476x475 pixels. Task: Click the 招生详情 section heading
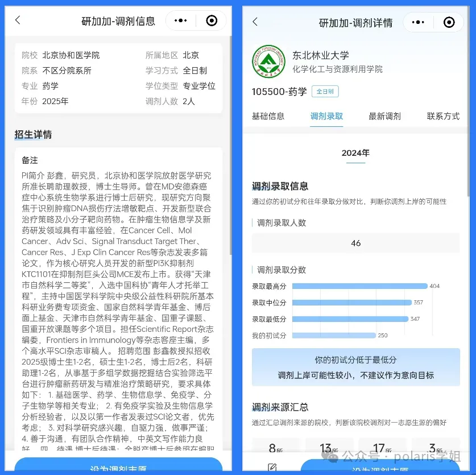coord(33,134)
